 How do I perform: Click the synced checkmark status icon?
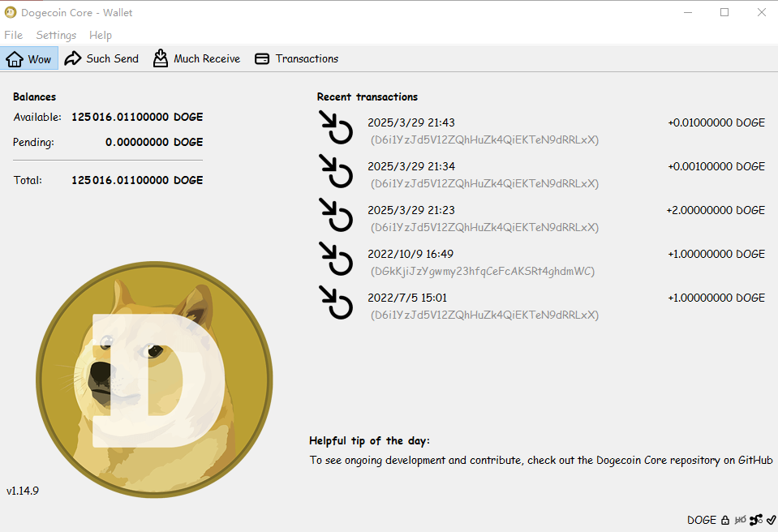click(771, 520)
